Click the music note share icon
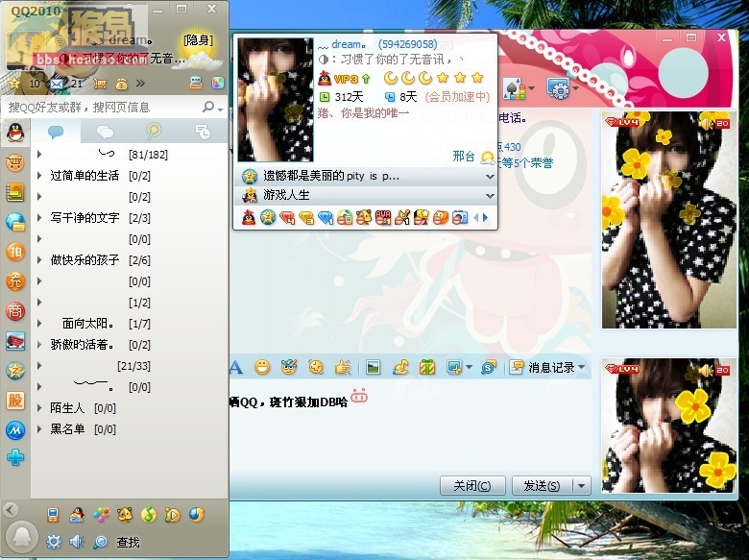 (x=400, y=367)
